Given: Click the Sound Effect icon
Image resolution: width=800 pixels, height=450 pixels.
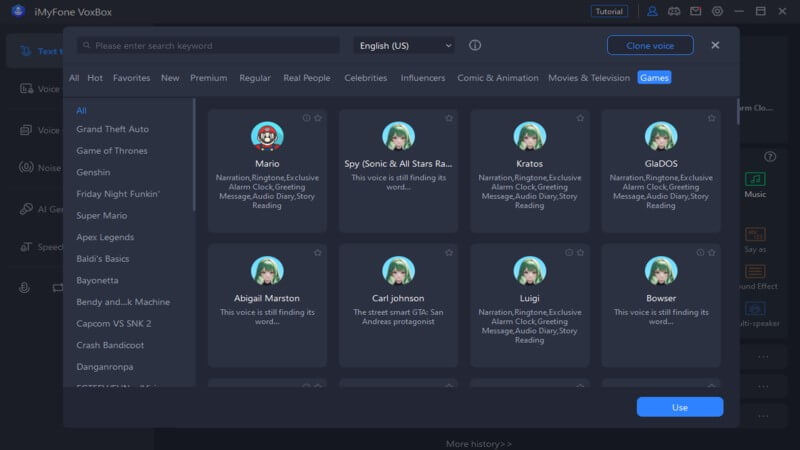Looking at the screenshot, I should tap(755, 271).
